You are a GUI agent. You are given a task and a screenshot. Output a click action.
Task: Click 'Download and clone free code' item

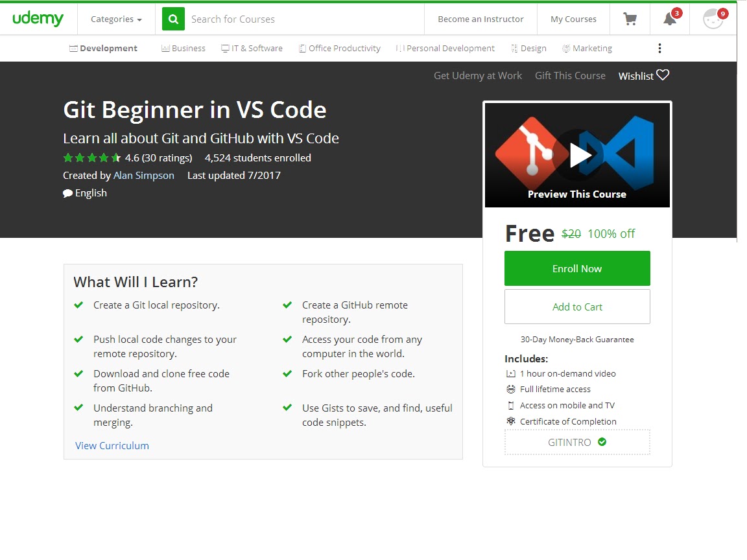tap(161, 381)
